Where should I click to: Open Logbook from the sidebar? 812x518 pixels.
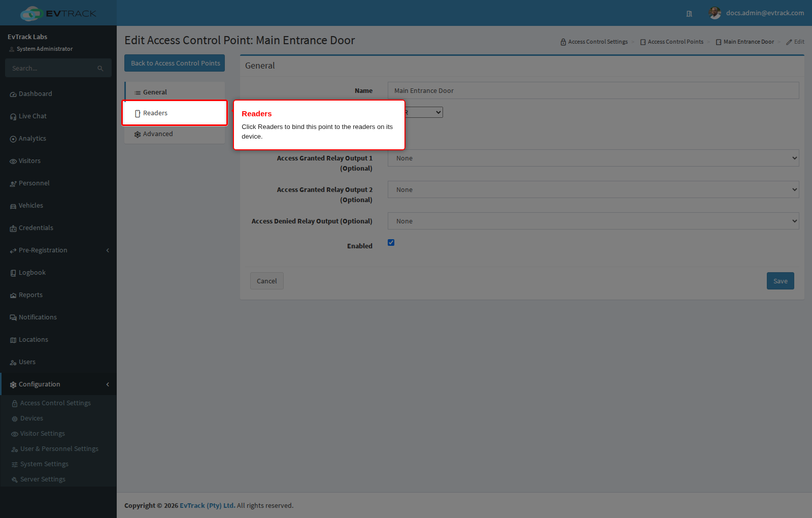pyautogui.click(x=58, y=273)
